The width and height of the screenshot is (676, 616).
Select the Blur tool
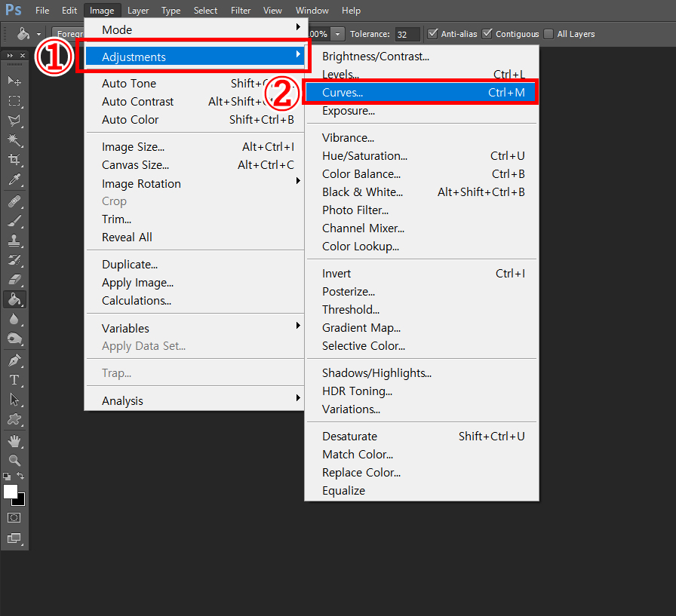pos(14,319)
